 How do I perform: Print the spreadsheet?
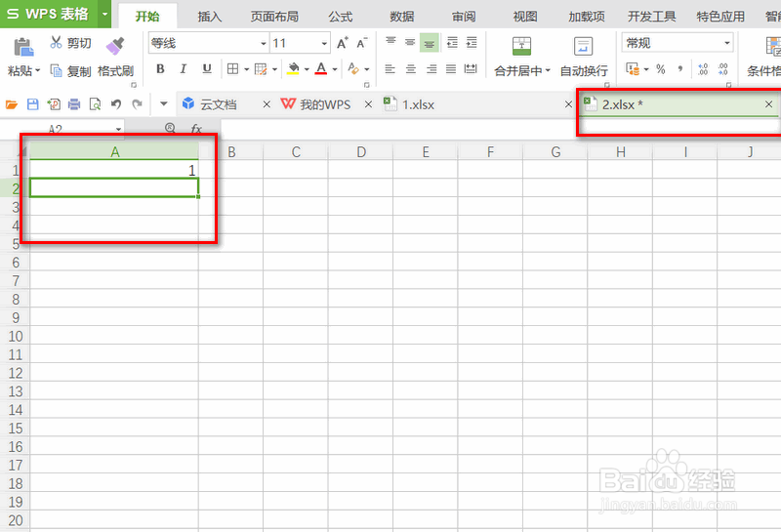74,104
